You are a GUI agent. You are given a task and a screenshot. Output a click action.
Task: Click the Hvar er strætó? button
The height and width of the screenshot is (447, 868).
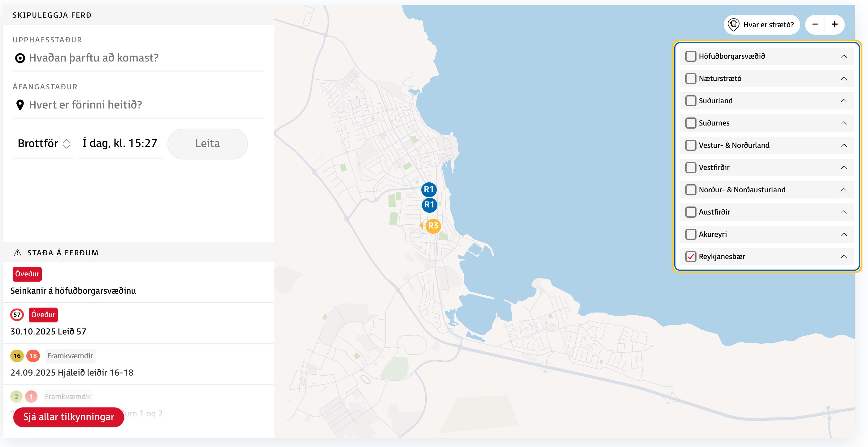761,24
